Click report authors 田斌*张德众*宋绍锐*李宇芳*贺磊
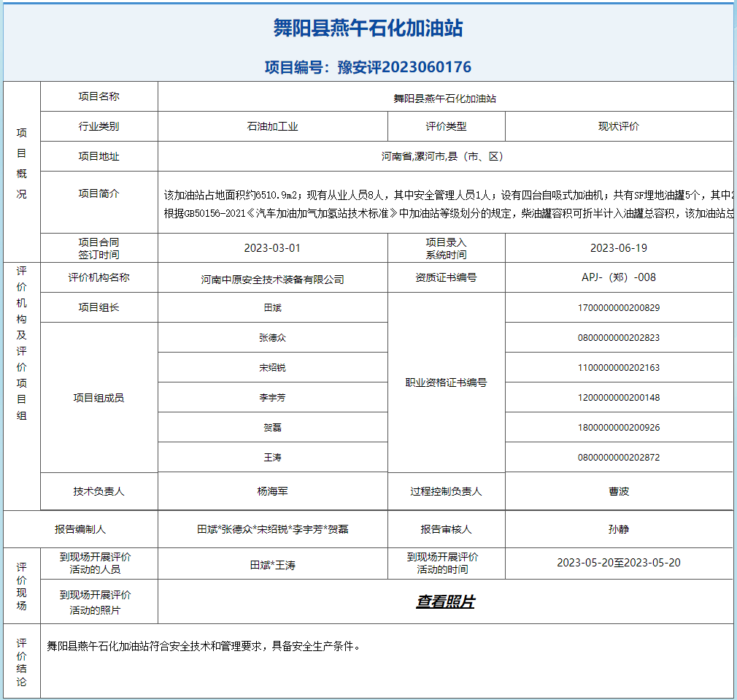The width and height of the screenshot is (737, 700). click(x=273, y=529)
